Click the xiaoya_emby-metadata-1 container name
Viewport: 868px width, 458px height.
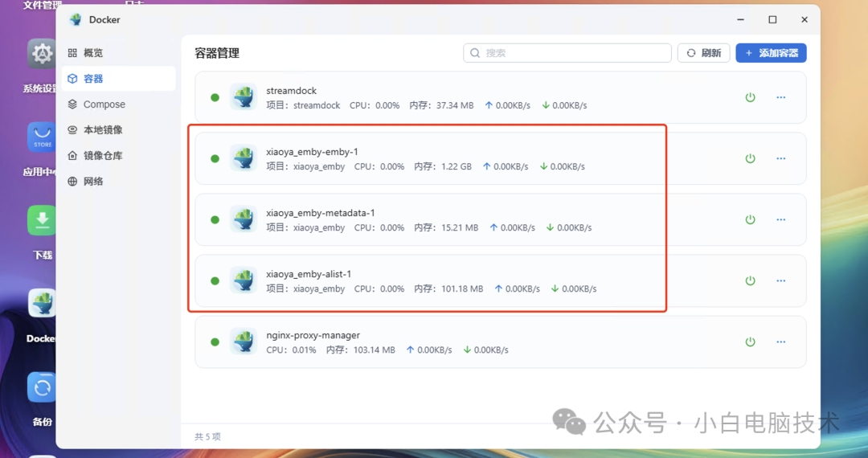tap(321, 213)
